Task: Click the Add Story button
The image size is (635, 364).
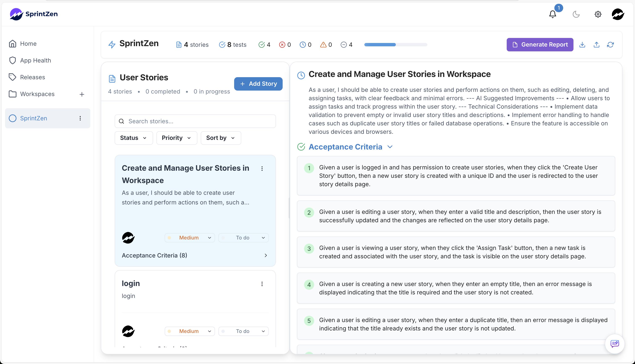Action: pyautogui.click(x=258, y=84)
